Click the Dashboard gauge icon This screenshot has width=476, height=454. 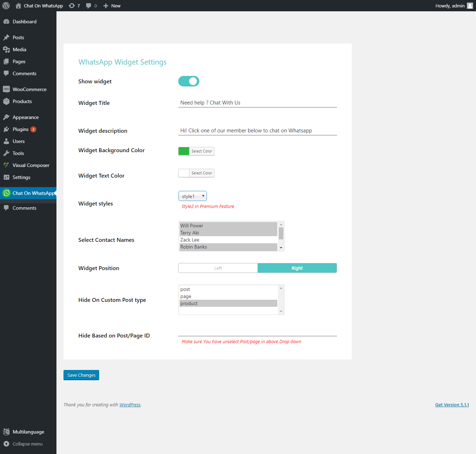[x=6, y=22]
